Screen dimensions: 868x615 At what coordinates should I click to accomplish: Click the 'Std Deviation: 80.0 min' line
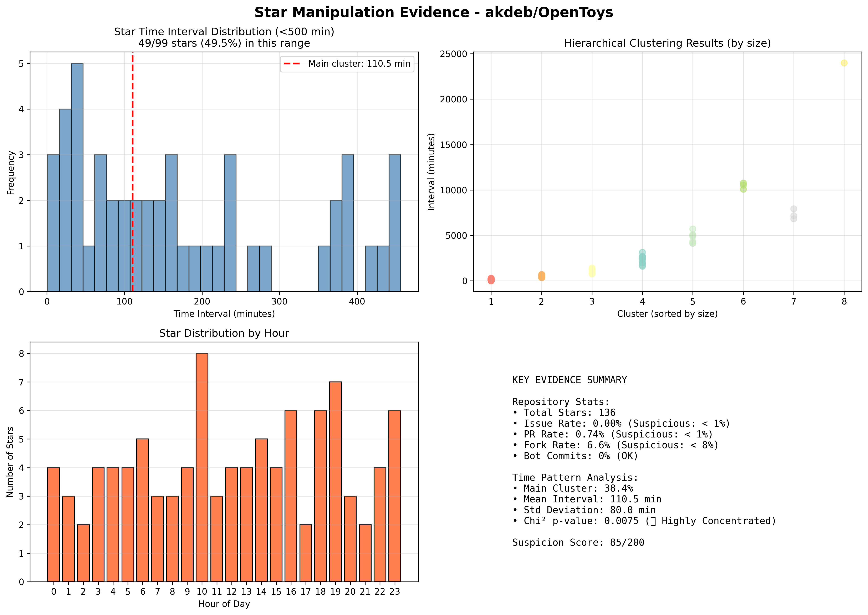pos(584,511)
